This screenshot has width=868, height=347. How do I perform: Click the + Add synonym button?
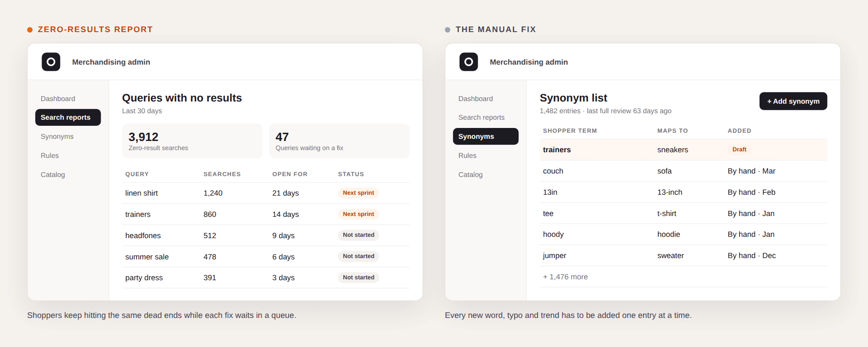pyautogui.click(x=793, y=101)
